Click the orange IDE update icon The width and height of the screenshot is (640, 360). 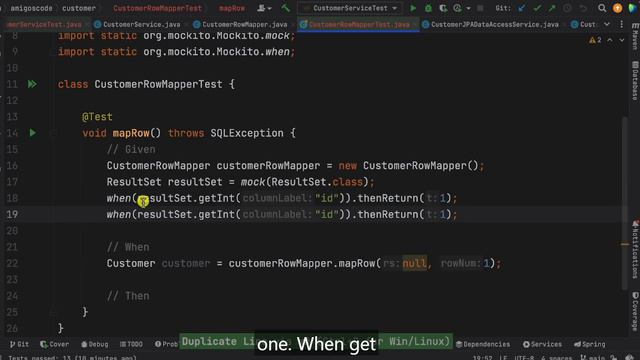[618, 8]
